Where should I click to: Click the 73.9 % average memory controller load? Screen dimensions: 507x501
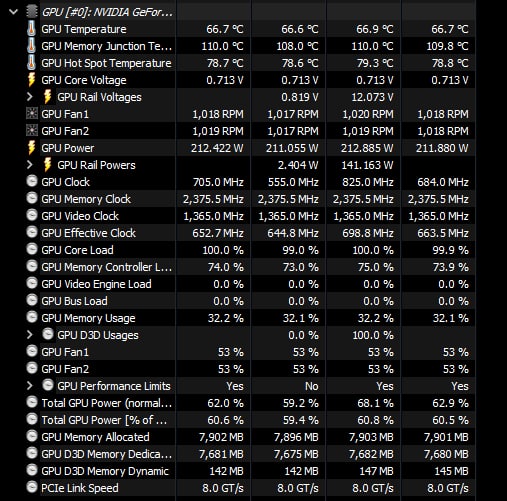click(451, 267)
